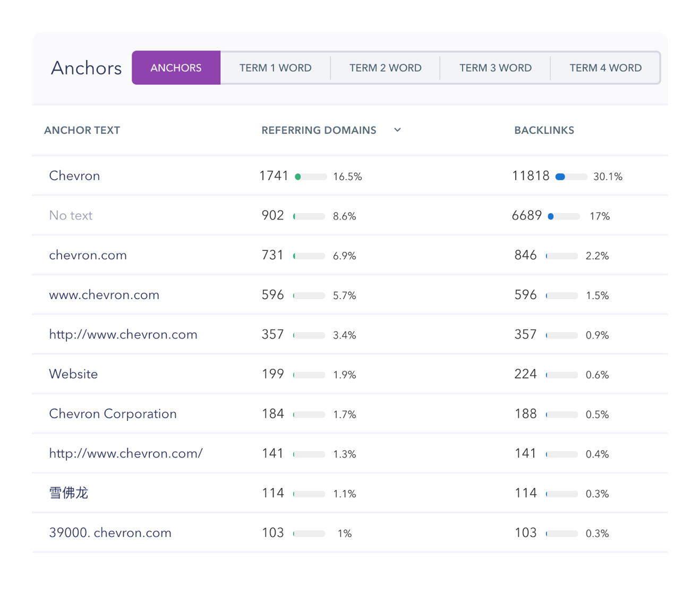The height and width of the screenshot is (591, 700).
Task: Switch to TERM 3 WORD tab
Action: pyautogui.click(x=495, y=67)
